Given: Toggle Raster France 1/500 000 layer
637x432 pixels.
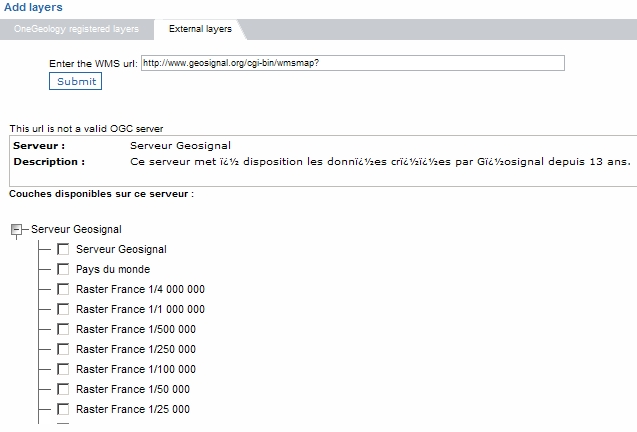Looking at the screenshot, I should [63, 329].
